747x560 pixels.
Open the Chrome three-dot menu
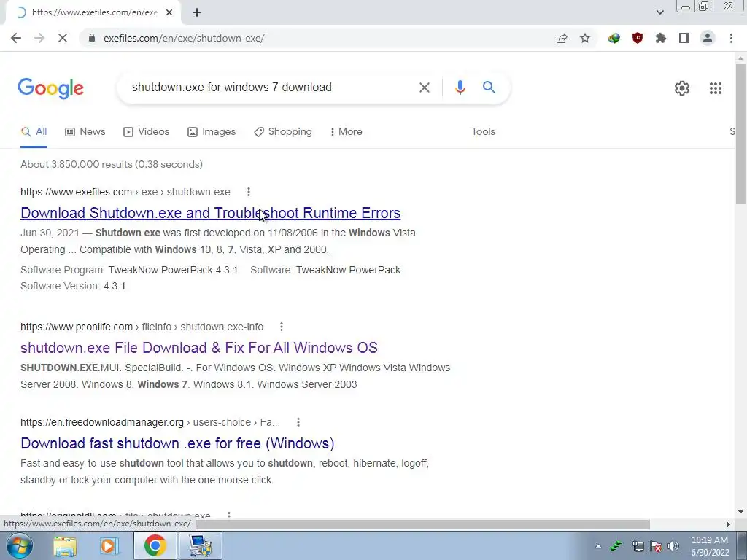[731, 38]
